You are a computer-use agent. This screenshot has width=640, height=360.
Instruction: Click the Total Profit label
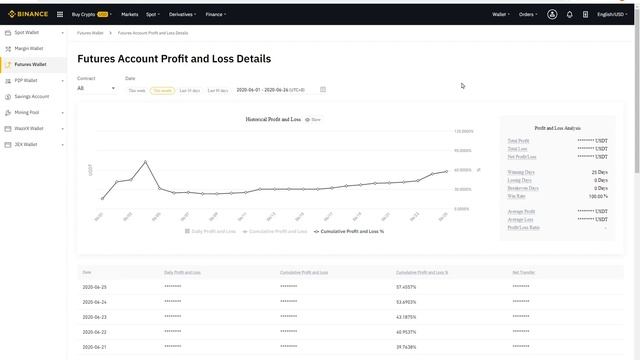pos(518,141)
